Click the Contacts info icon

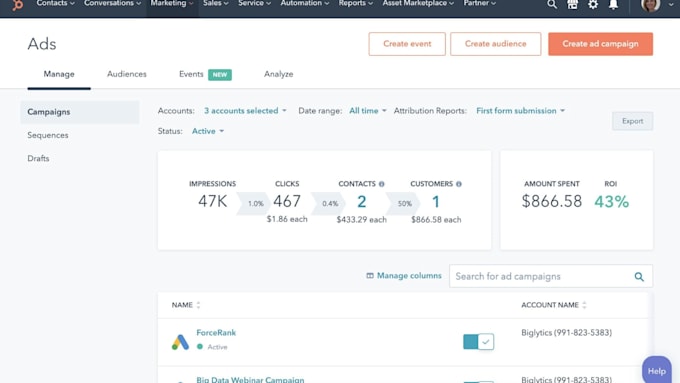[x=382, y=184]
